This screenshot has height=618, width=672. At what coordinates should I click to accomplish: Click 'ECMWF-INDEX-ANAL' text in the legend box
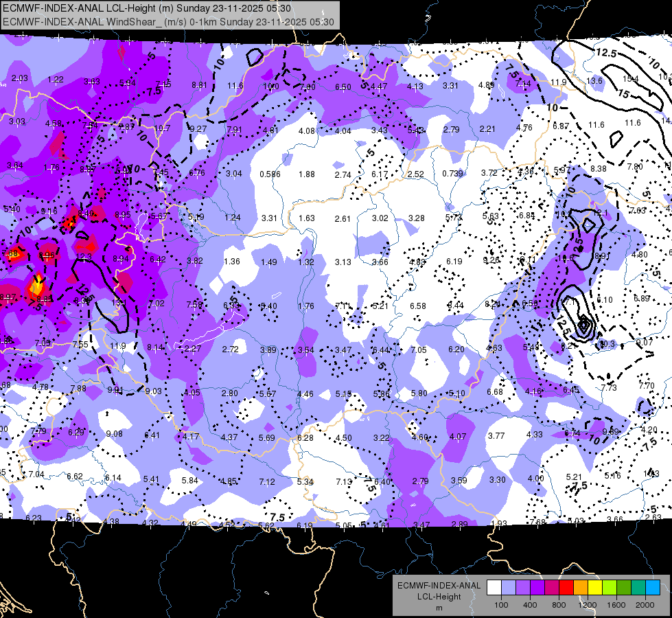(x=439, y=586)
